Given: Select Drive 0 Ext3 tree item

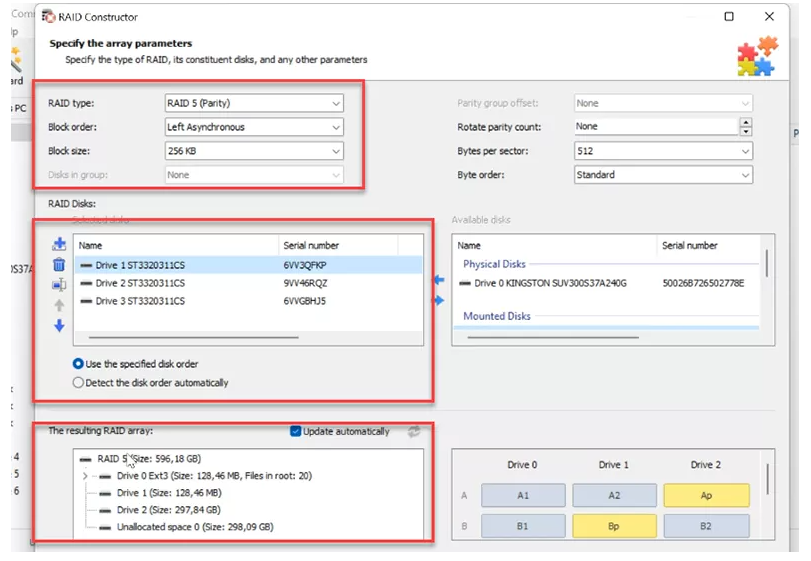Looking at the screenshot, I should tap(214, 476).
